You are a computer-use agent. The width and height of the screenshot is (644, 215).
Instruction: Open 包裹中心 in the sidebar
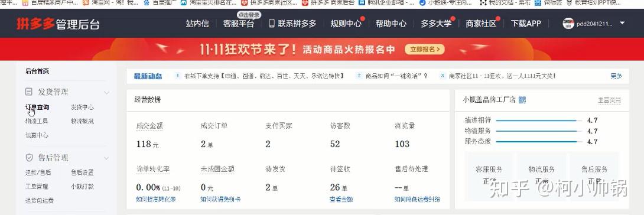click(x=37, y=135)
